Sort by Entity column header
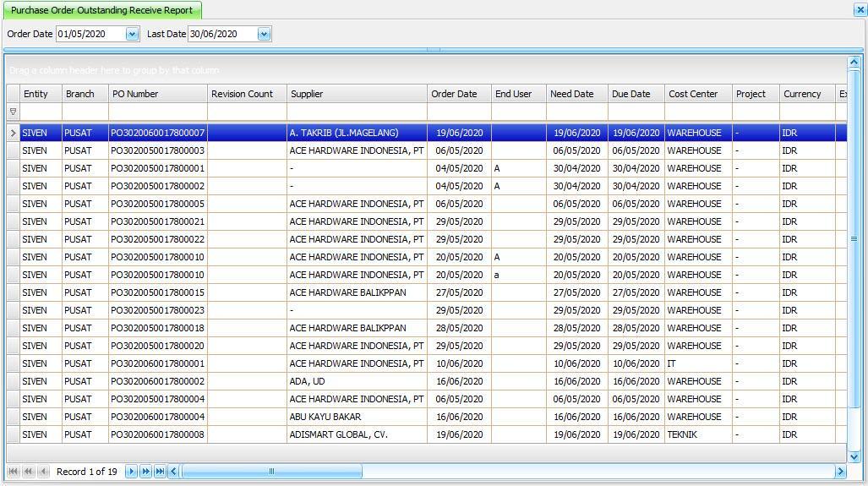Image resolution: width=868 pixels, height=486 pixels. click(41, 94)
